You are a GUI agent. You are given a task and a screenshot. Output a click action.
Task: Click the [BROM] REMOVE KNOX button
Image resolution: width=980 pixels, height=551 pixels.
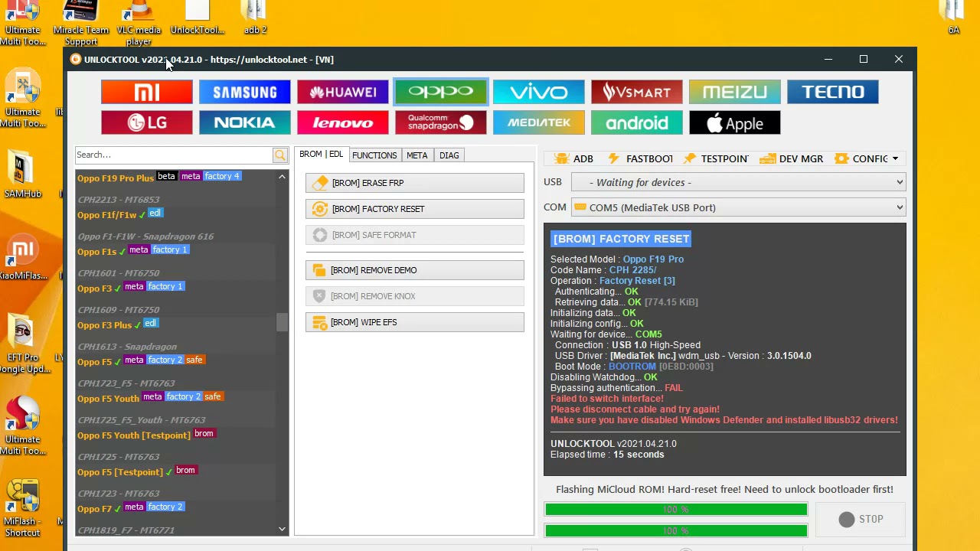coord(415,296)
